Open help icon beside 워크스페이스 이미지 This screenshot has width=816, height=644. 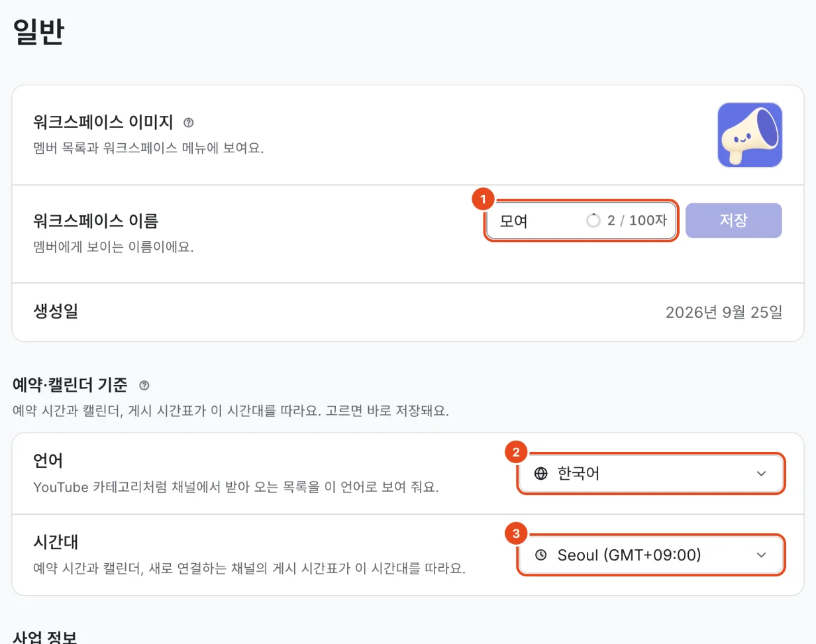189,123
